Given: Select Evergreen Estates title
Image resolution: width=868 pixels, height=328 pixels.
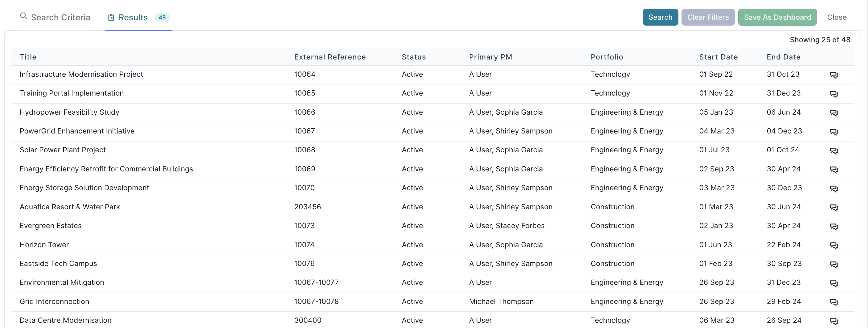Looking at the screenshot, I should pos(51,226).
